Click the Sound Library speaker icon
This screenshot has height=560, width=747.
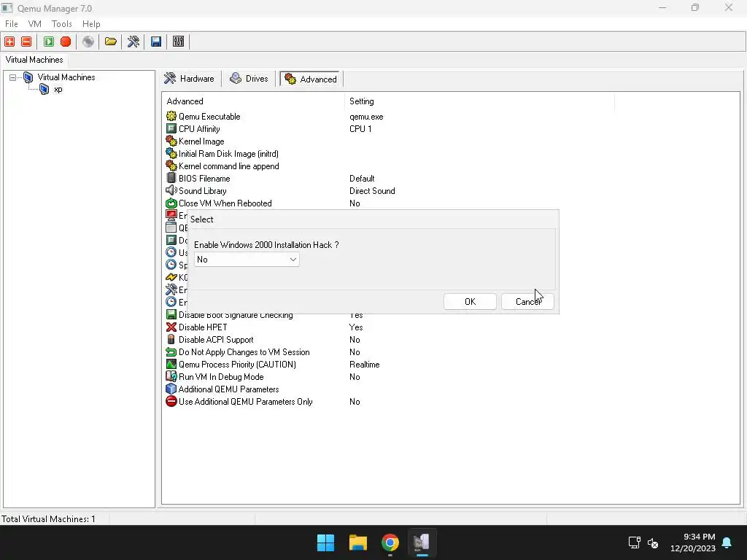171,190
